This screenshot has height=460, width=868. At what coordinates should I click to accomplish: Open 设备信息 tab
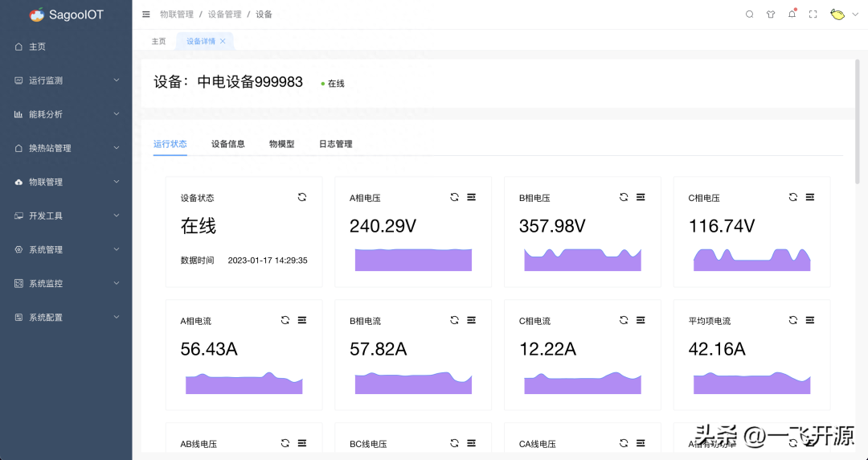point(228,144)
